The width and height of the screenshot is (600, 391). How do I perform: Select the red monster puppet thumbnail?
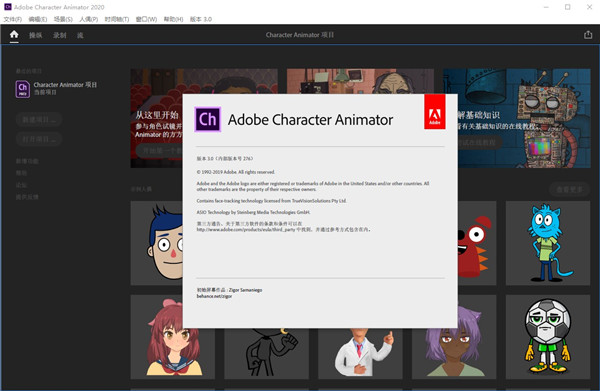[x=477, y=243]
